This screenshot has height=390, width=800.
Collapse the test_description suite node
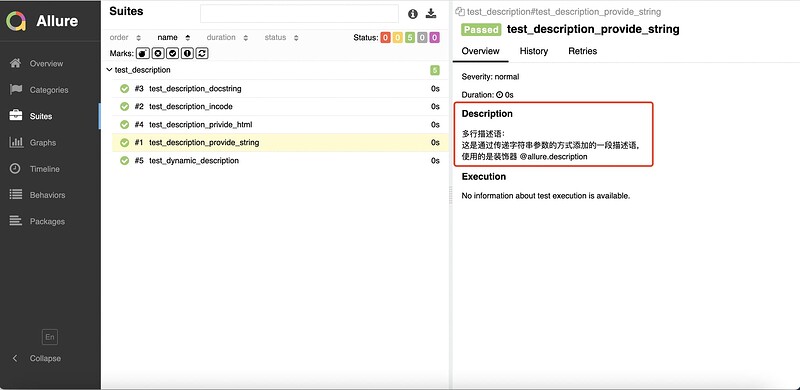[109, 70]
